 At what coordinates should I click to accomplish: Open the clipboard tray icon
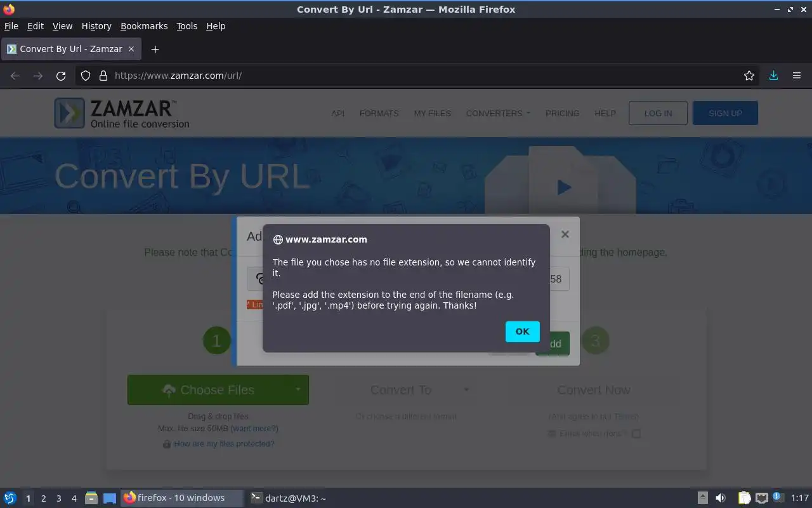[x=744, y=498]
